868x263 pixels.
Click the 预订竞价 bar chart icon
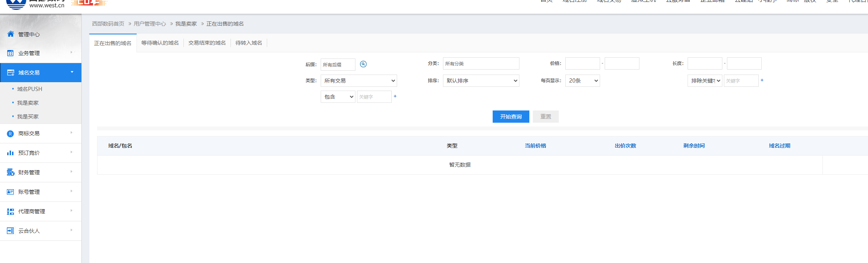click(10, 153)
